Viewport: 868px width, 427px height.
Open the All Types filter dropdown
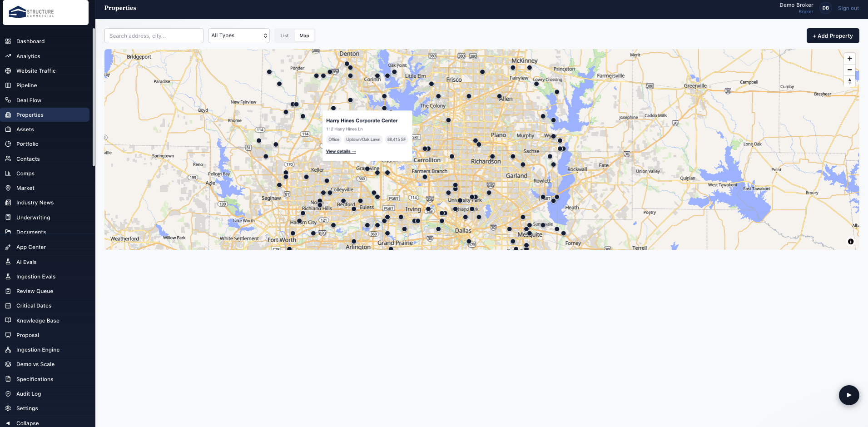239,35
